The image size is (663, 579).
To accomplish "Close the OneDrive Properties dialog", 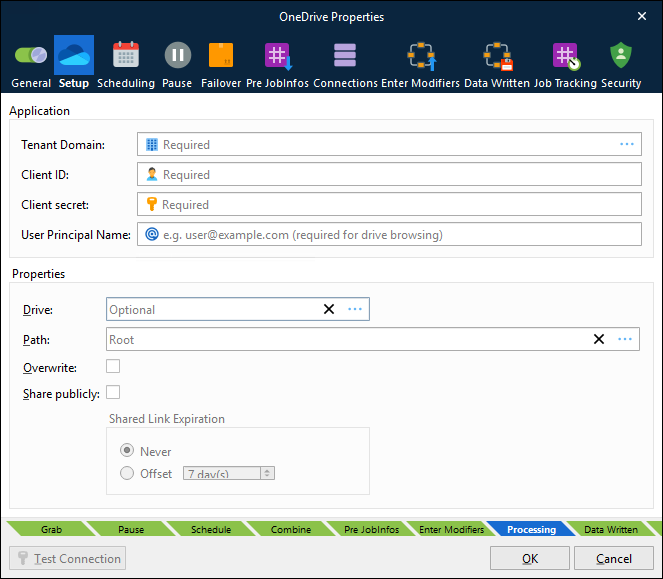I will [x=642, y=16].
